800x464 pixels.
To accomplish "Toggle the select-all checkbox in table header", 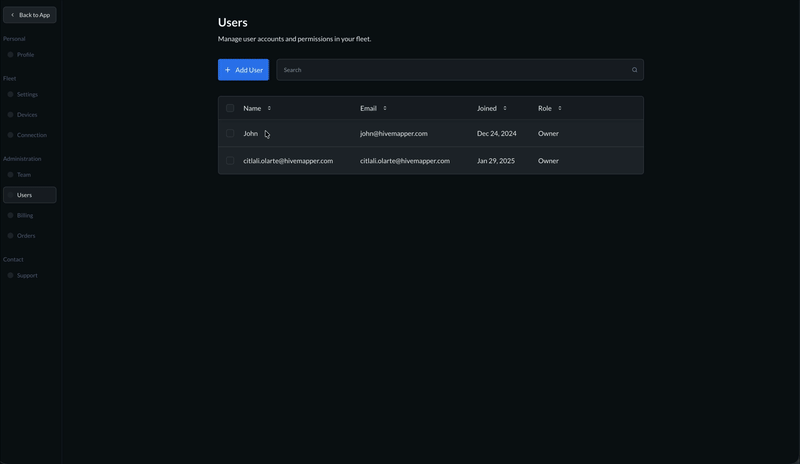I will pos(230,108).
